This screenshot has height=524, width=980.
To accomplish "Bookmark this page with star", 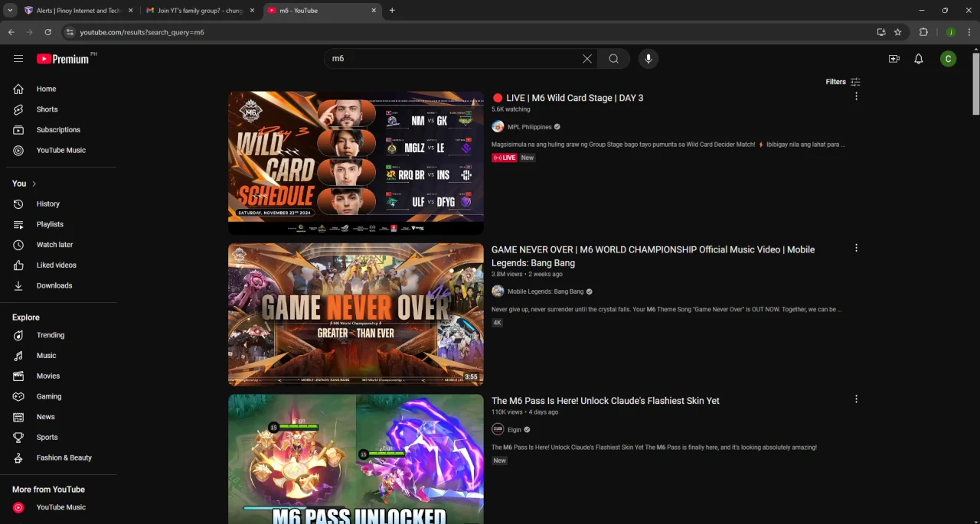I will 898,32.
